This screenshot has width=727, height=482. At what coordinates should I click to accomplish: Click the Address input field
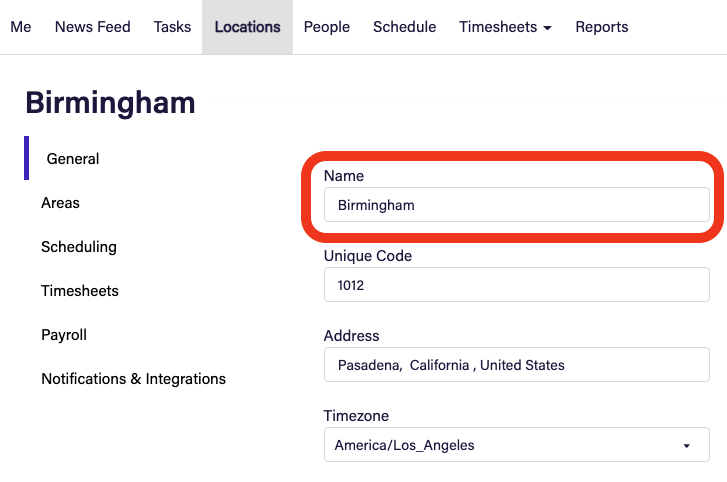click(516, 365)
